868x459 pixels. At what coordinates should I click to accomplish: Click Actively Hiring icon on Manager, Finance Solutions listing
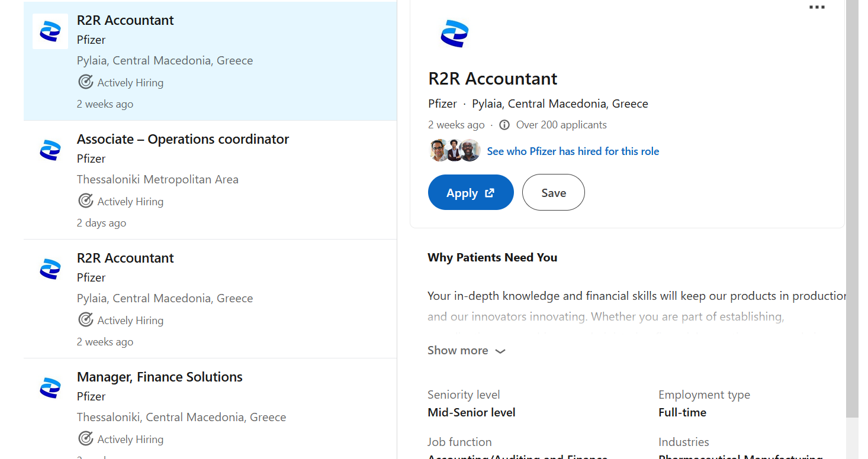coord(86,438)
